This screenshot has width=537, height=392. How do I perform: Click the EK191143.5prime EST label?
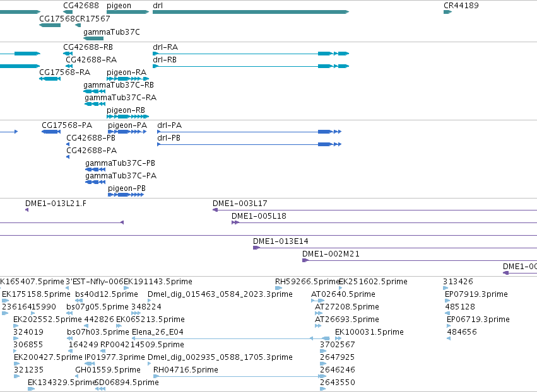point(158,282)
